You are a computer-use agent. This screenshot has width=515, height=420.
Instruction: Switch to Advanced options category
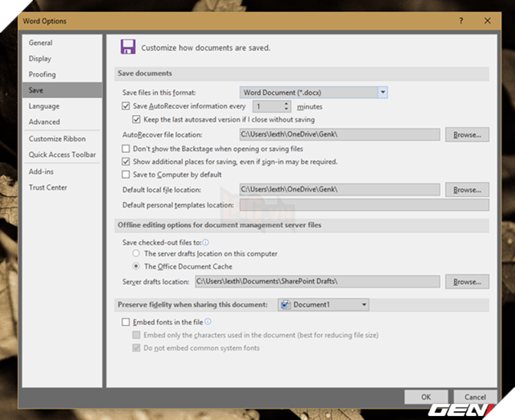[44, 122]
